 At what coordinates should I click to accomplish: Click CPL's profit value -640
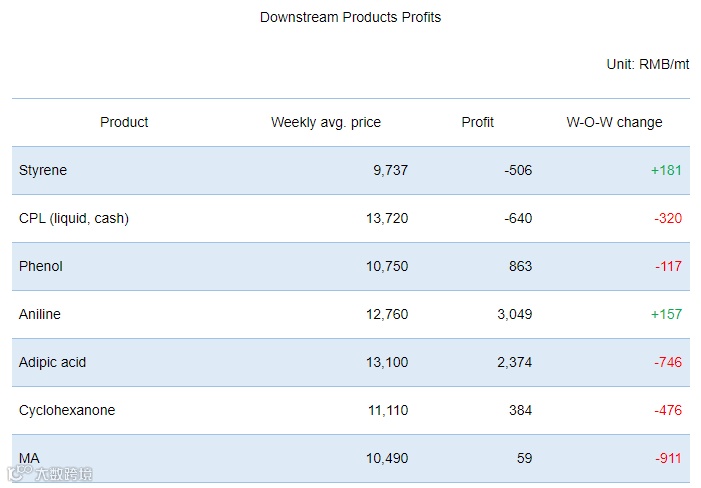pyautogui.click(x=518, y=218)
